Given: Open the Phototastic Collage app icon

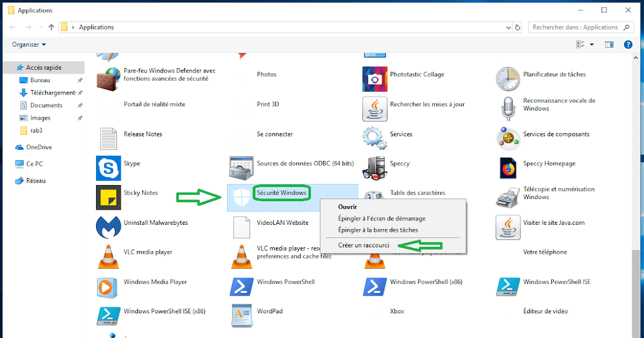Looking at the screenshot, I should point(375,79).
